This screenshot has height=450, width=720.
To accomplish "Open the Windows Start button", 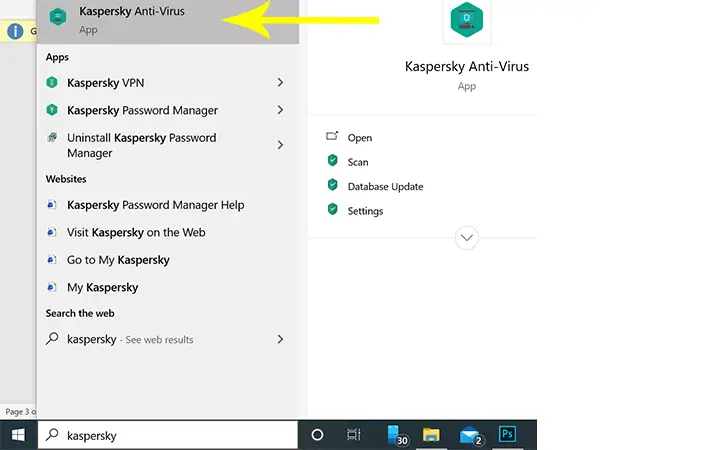I will (x=18, y=435).
